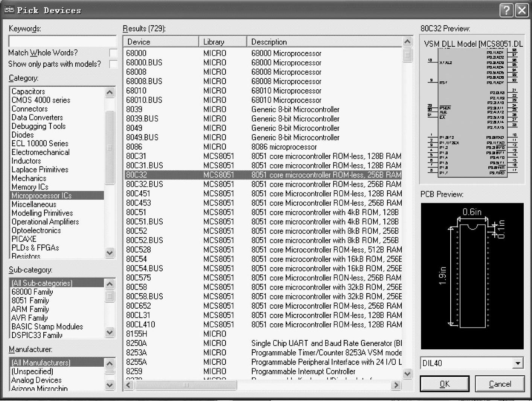Click the ISIS icon in the title bar
The image size is (532, 401).
tap(9, 10)
